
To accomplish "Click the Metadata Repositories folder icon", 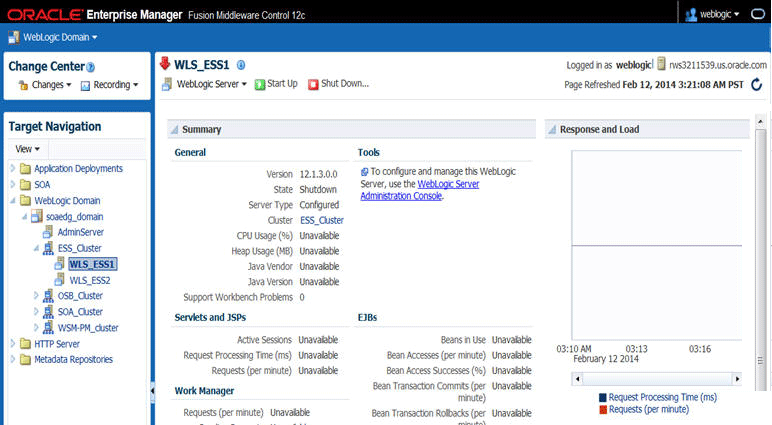I will pos(25,360).
